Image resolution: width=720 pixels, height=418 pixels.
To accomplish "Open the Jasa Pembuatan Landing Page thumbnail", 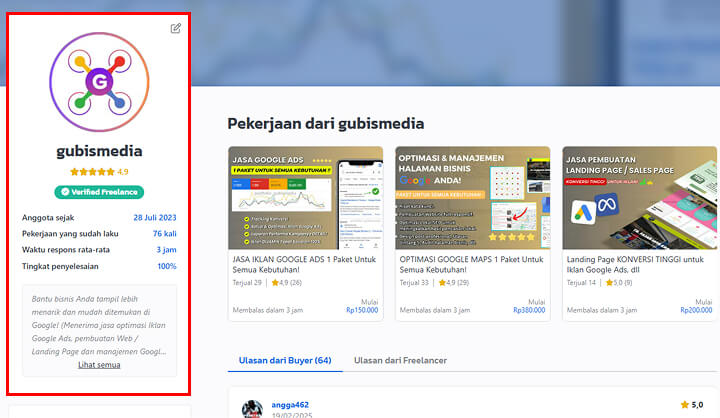I will tap(640, 198).
